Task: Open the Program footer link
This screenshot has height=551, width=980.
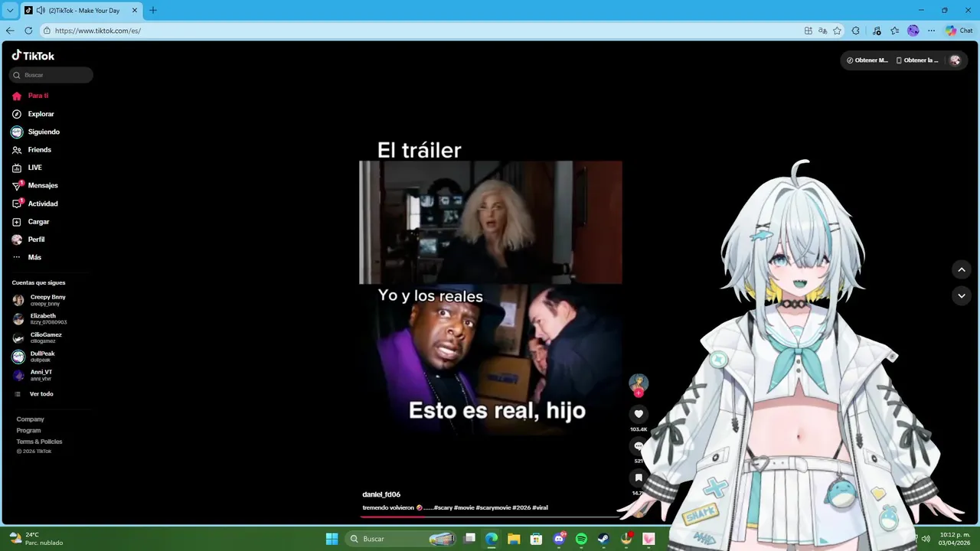Action: pos(29,430)
